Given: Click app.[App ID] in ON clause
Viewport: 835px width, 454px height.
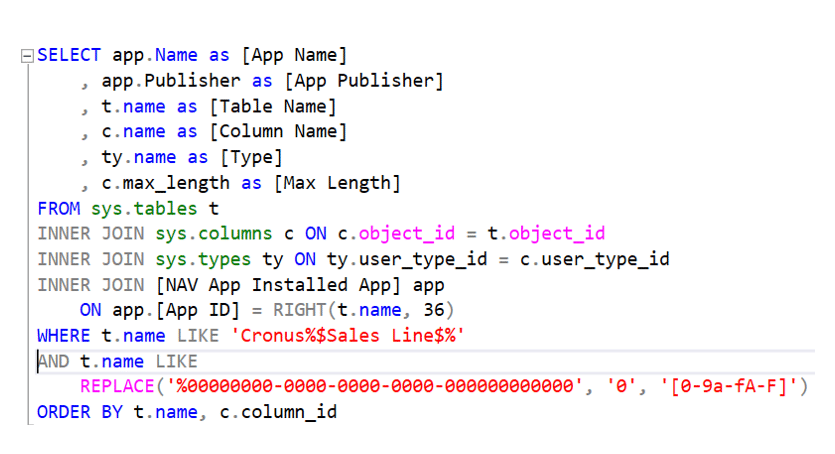Looking at the screenshot, I should click(x=176, y=310).
